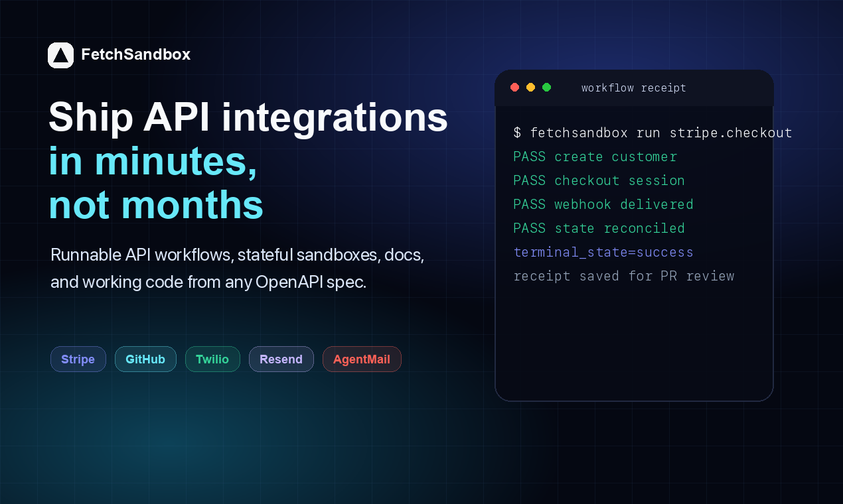This screenshot has height=504, width=843.
Task: Click the "PASS checkout session" line
Action: (599, 180)
